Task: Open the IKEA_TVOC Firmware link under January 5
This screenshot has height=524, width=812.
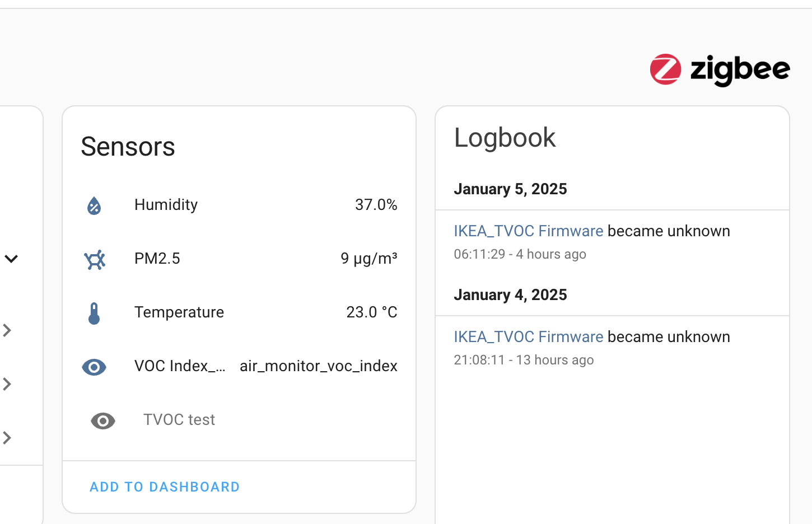Action: (x=528, y=231)
